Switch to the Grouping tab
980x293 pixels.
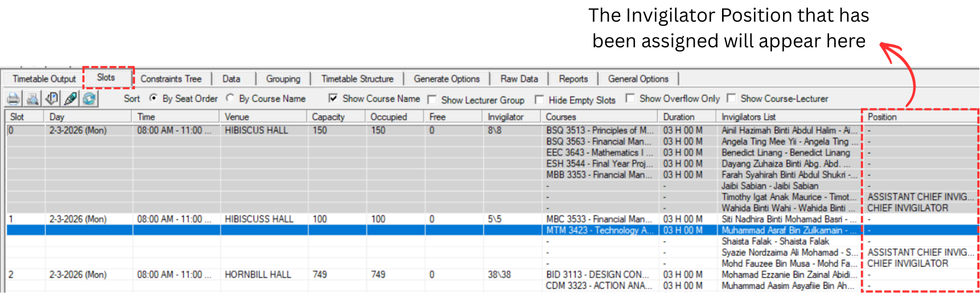[x=283, y=79]
